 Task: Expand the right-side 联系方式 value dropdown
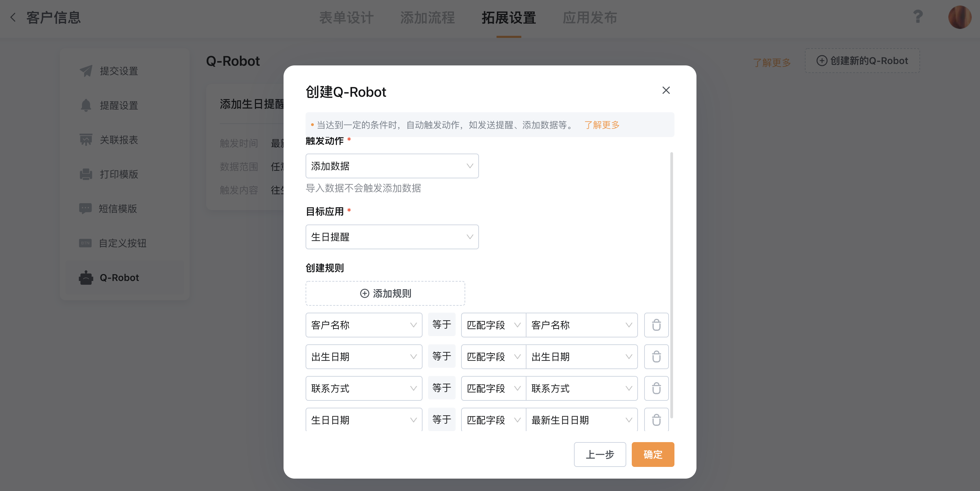582,388
